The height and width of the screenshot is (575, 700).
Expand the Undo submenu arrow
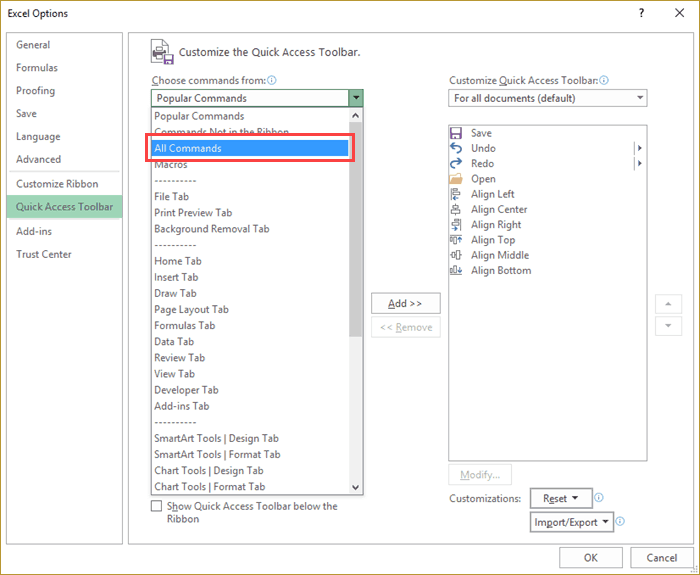[x=640, y=148]
